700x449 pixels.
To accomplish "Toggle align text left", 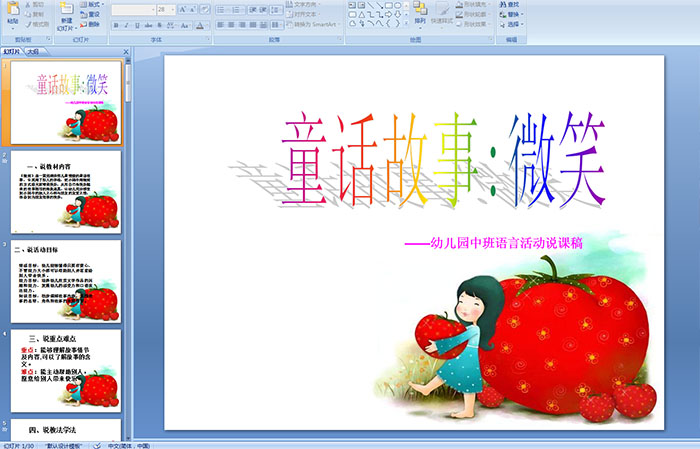I will pyautogui.click(x=221, y=25).
